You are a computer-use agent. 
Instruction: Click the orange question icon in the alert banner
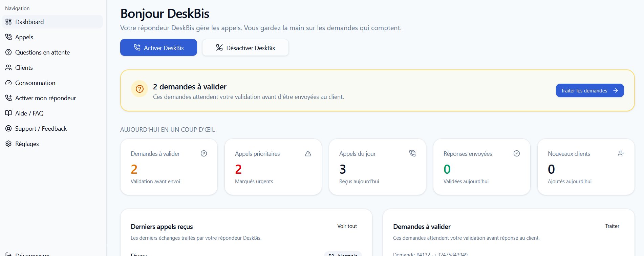click(139, 89)
